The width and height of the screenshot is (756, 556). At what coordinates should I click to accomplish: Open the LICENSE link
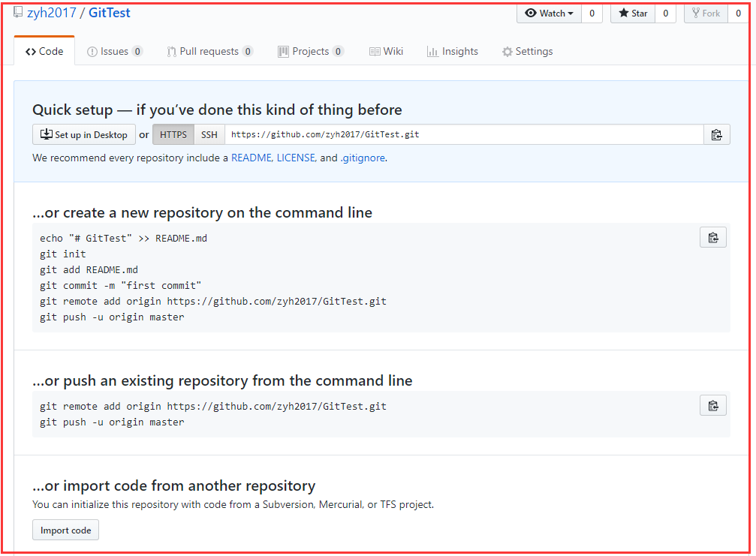[296, 158]
